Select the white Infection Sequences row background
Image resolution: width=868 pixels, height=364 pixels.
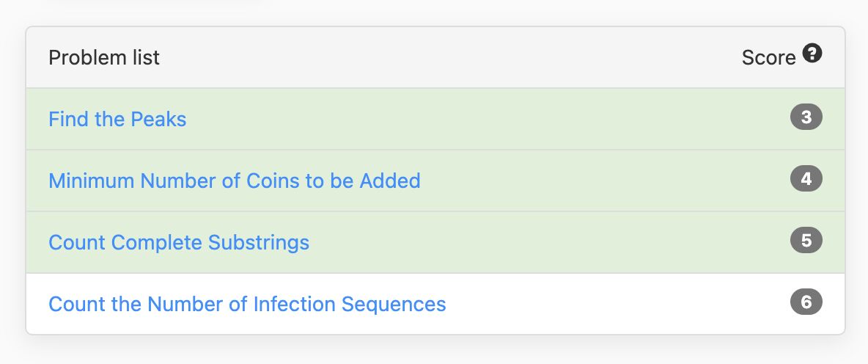[x=435, y=304]
